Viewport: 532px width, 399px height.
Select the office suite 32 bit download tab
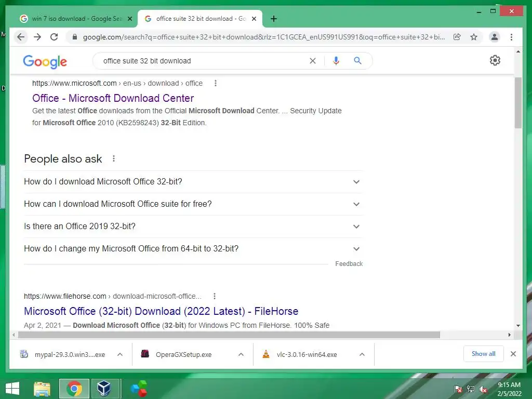tap(199, 19)
